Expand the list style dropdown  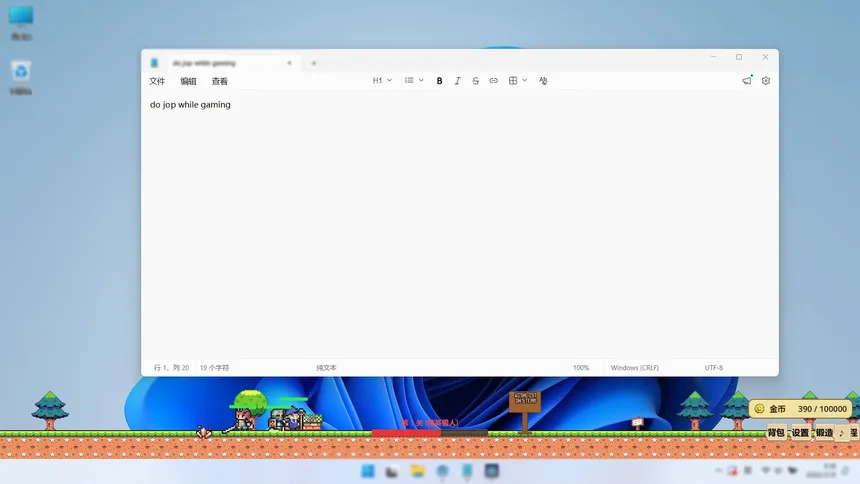[x=414, y=81]
